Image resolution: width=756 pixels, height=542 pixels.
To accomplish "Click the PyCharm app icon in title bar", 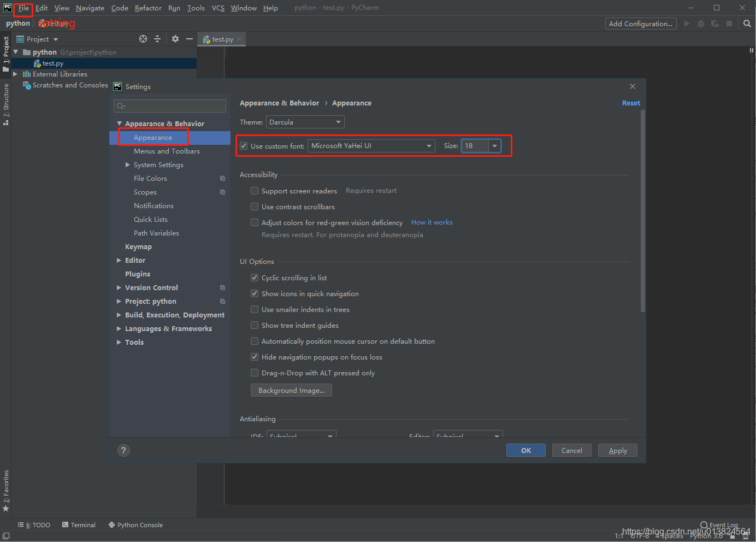I will coord(7,8).
